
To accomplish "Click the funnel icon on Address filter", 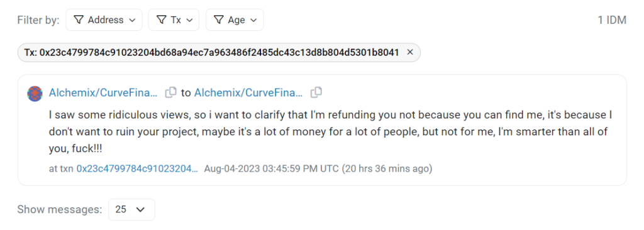I will pyautogui.click(x=79, y=19).
